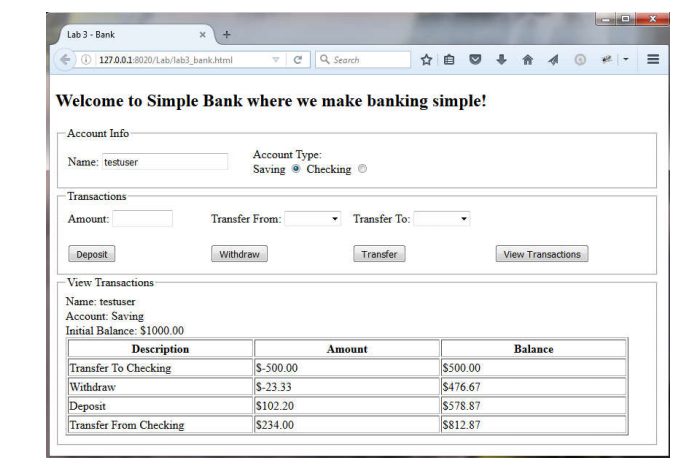Viewport: 691px width, 465px height.
Task: Go to the home page icon
Action: (x=527, y=60)
